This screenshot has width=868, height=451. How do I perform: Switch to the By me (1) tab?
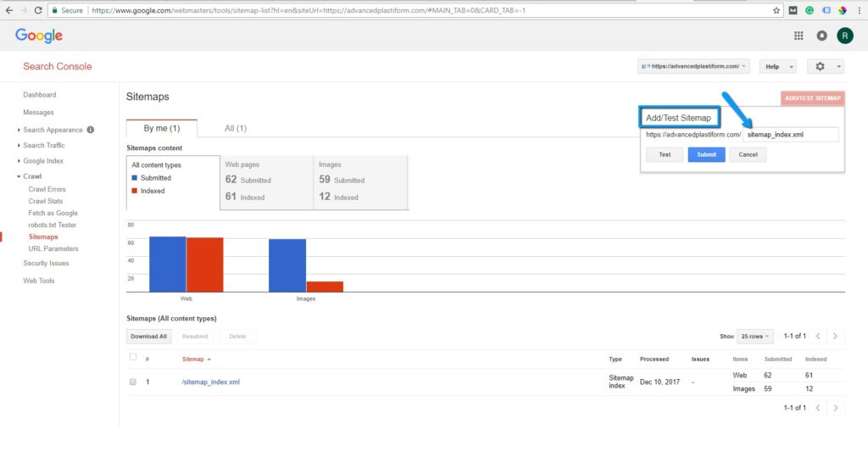[x=162, y=128]
